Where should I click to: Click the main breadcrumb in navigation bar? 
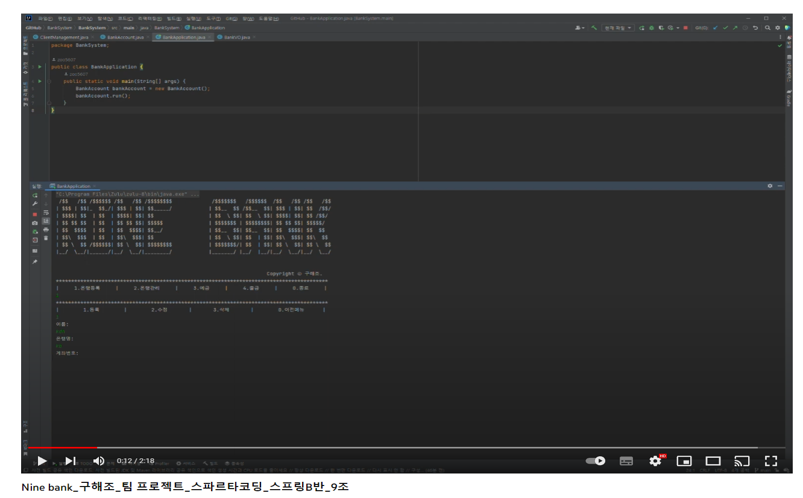click(x=128, y=28)
